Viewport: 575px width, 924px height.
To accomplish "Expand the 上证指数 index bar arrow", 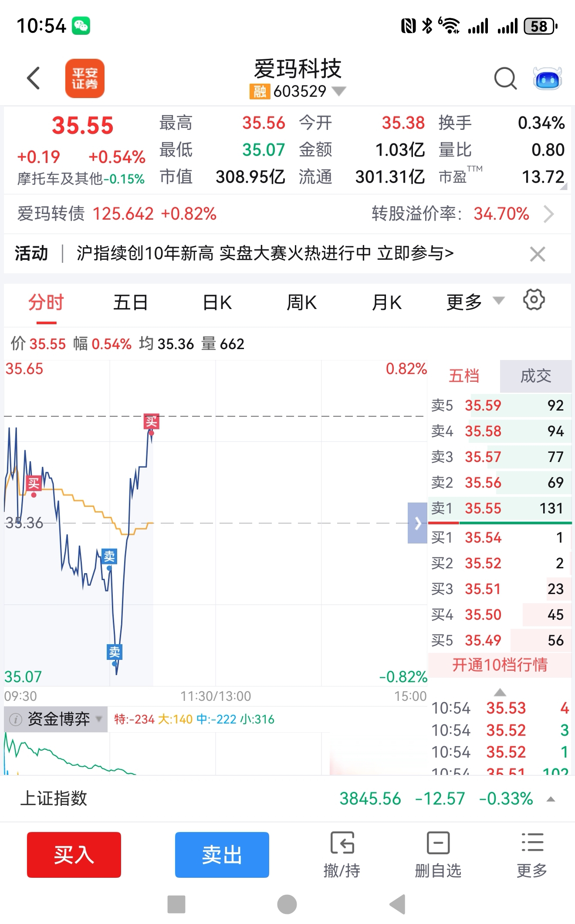I will [x=551, y=799].
